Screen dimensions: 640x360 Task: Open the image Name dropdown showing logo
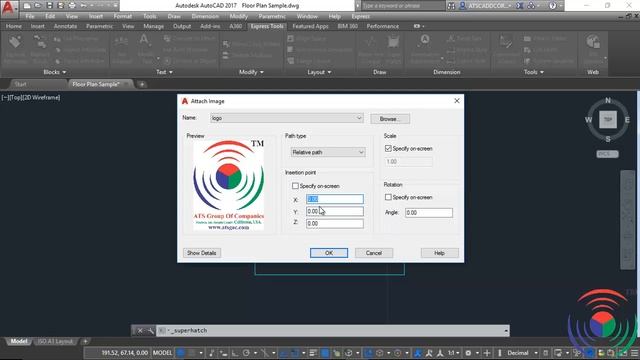287,118
